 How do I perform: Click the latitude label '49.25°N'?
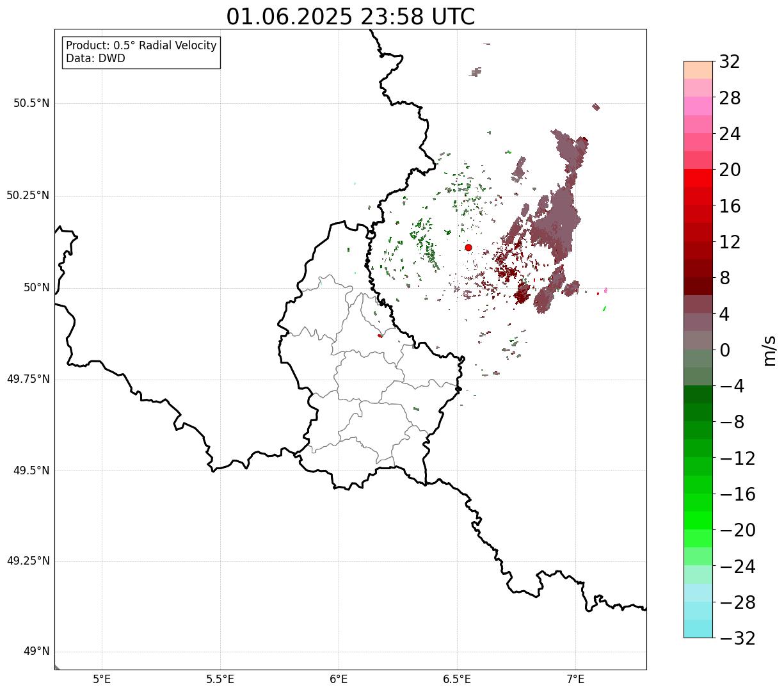click(28, 561)
